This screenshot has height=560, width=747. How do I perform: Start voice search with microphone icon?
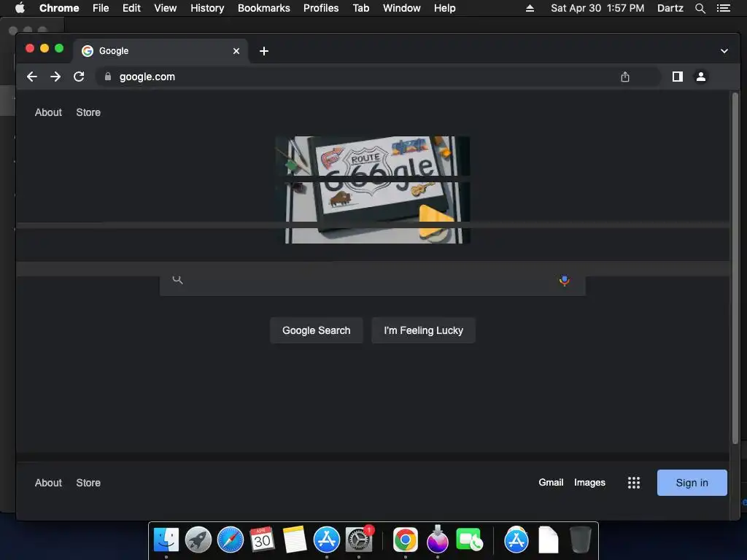(564, 281)
